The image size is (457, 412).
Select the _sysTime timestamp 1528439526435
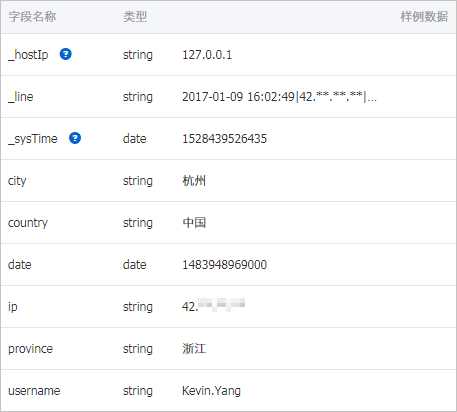pyautogui.click(x=225, y=139)
